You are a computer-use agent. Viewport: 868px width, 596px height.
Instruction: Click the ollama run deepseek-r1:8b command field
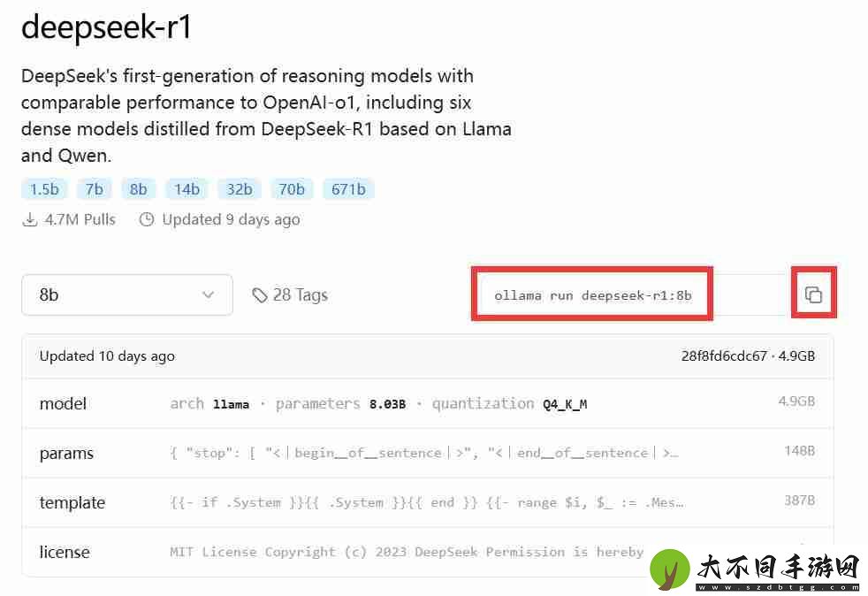click(x=593, y=295)
